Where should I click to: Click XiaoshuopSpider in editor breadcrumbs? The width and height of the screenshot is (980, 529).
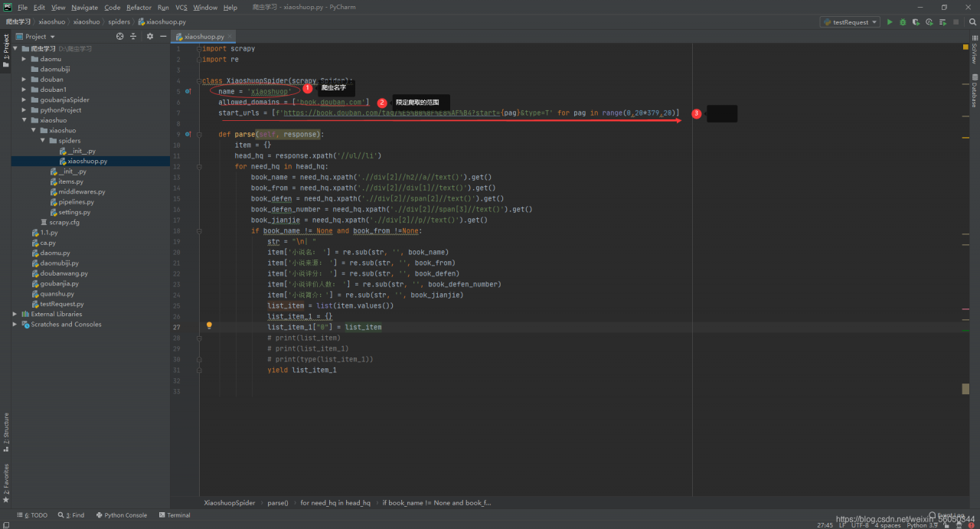pyautogui.click(x=230, y=503)
